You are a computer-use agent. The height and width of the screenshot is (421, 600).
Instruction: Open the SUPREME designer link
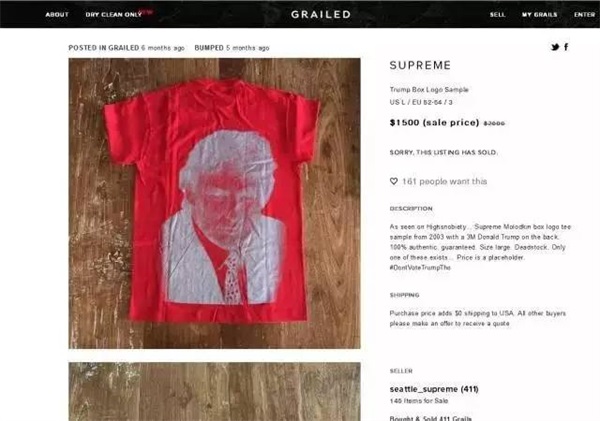point(420,65)
